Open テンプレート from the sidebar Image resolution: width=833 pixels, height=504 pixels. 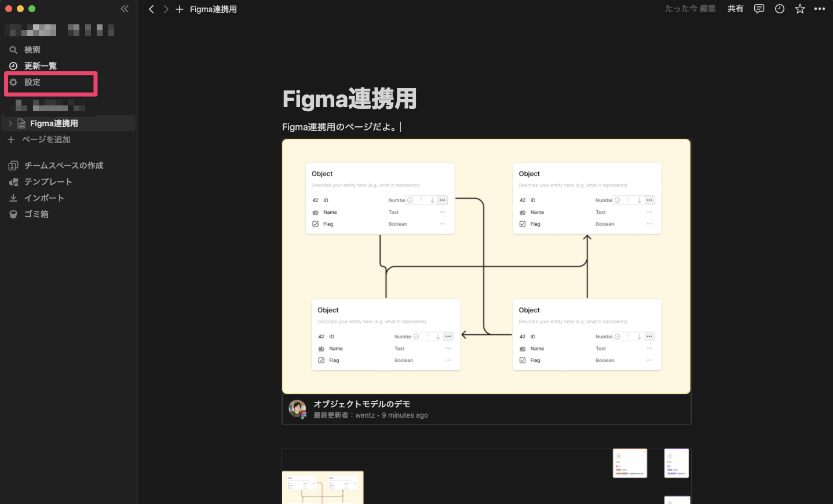[48, 181]
